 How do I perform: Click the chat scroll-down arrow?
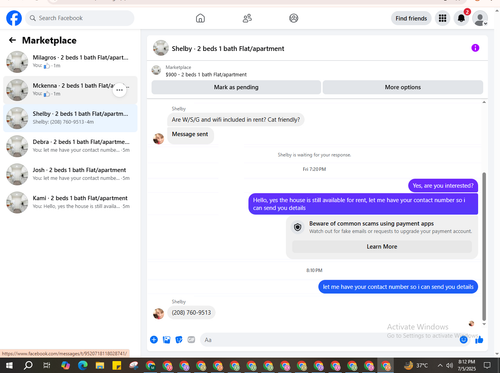coord(484,324)
